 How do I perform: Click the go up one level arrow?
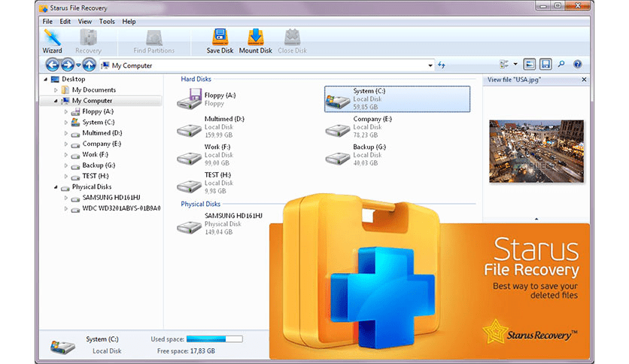(89, 65)
